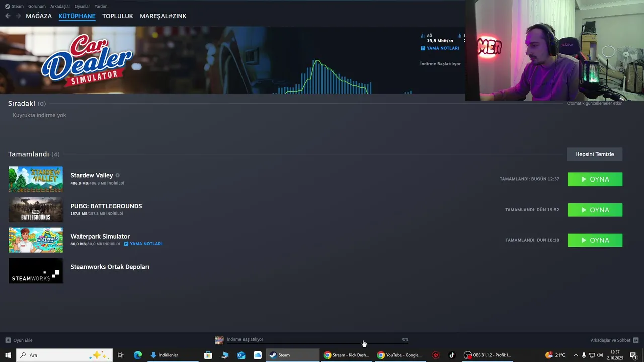Open the Steam menu

[14, 6]
